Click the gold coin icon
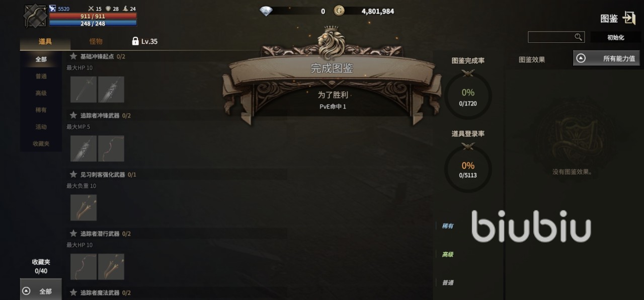The height and width of the screenshot is (300, 644). (x=339, y=11)
